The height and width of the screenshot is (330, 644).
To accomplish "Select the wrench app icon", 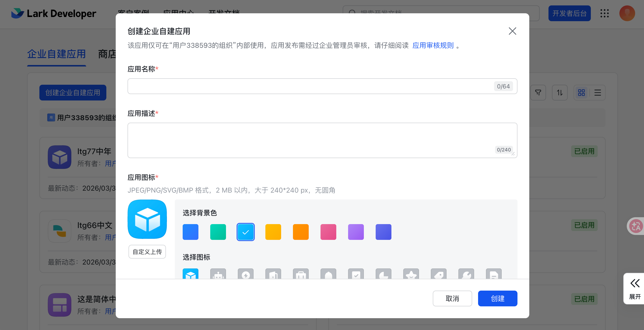I will [466, 274].
